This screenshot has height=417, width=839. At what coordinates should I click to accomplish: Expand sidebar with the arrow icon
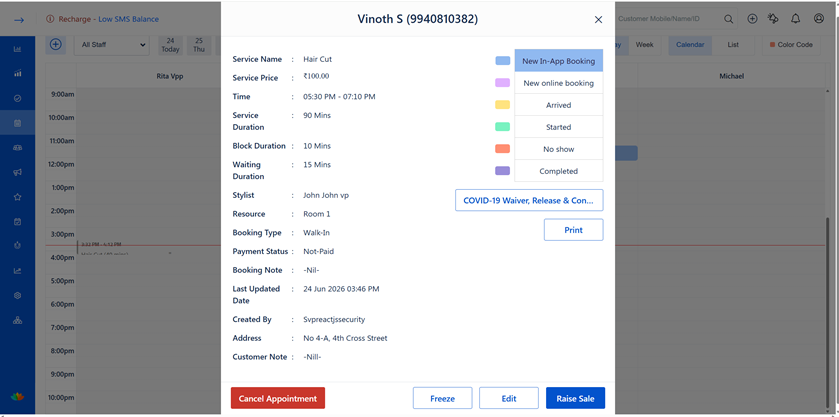tap(19, 20)
